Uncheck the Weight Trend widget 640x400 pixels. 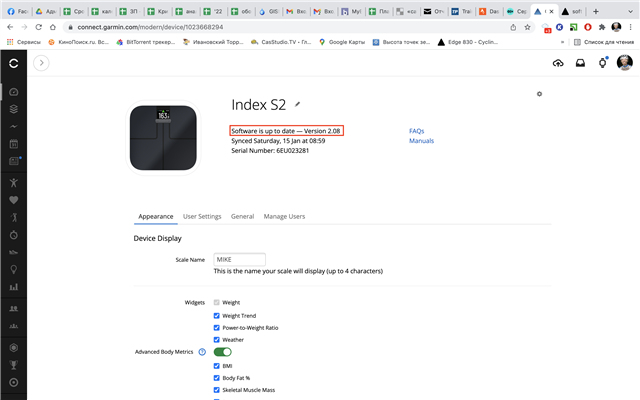tap(216, 316)
